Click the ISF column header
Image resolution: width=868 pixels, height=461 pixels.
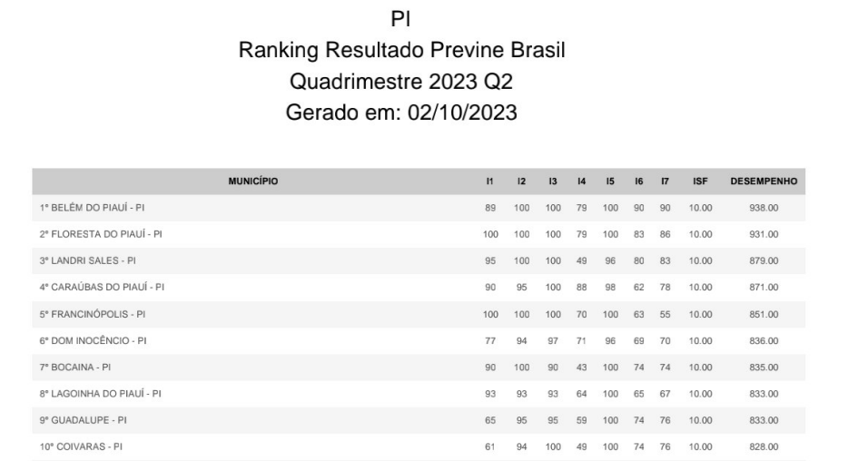pos(700,181)
